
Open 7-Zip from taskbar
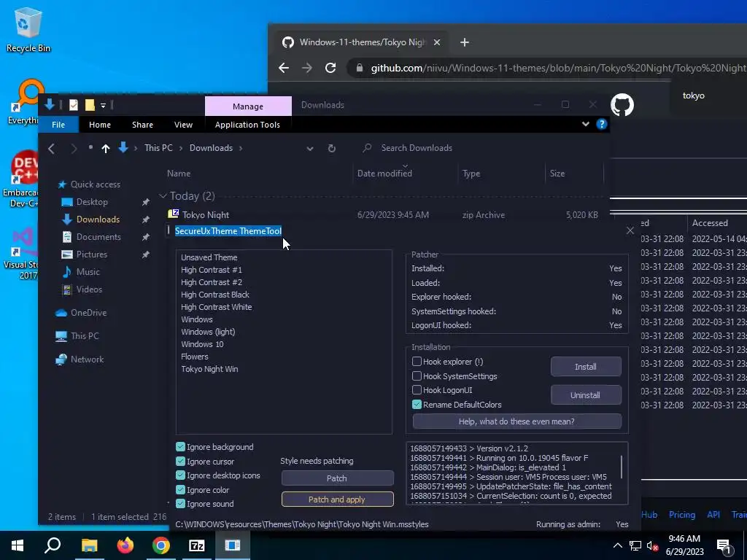(197, 545)
